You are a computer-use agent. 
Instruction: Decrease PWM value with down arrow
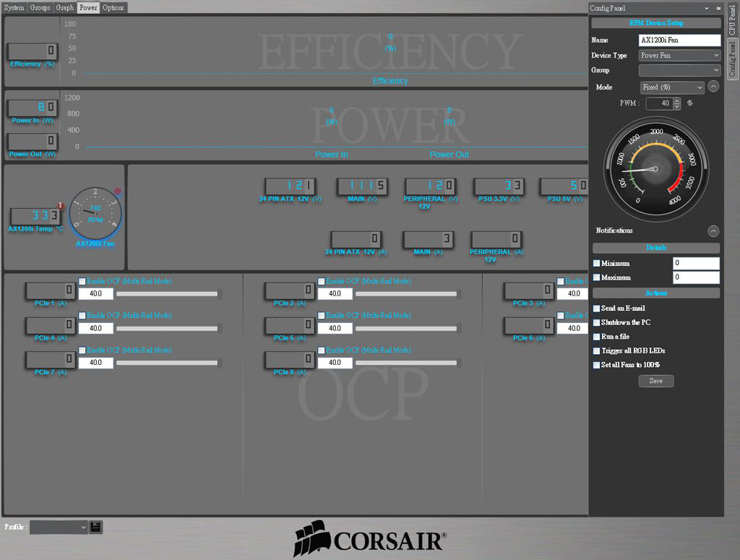pos(677,106)
